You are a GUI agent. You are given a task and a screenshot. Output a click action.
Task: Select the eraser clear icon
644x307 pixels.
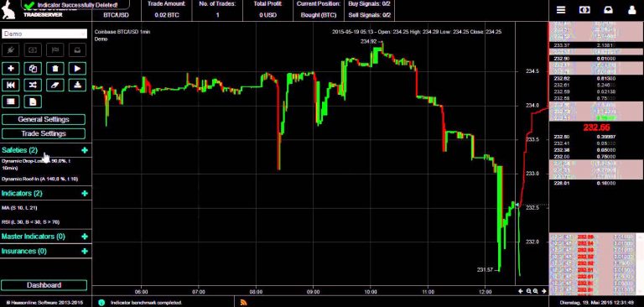click(55, 85)
